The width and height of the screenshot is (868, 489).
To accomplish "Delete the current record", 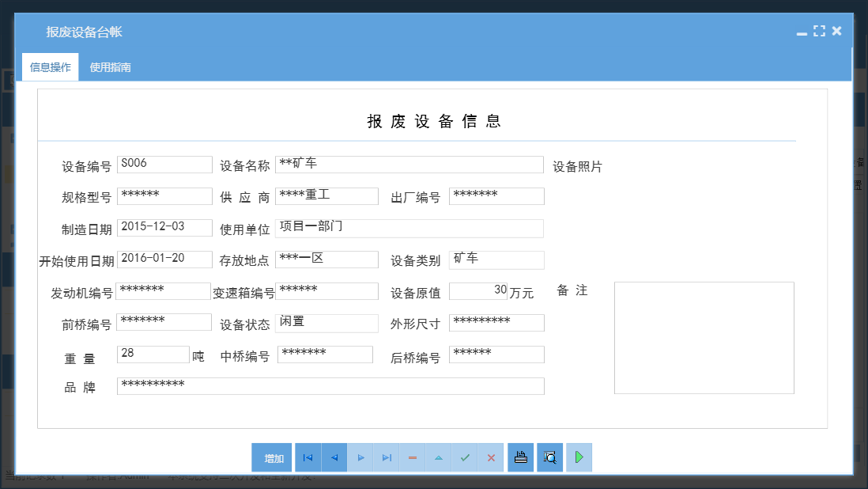I will (x=412, y=457).
